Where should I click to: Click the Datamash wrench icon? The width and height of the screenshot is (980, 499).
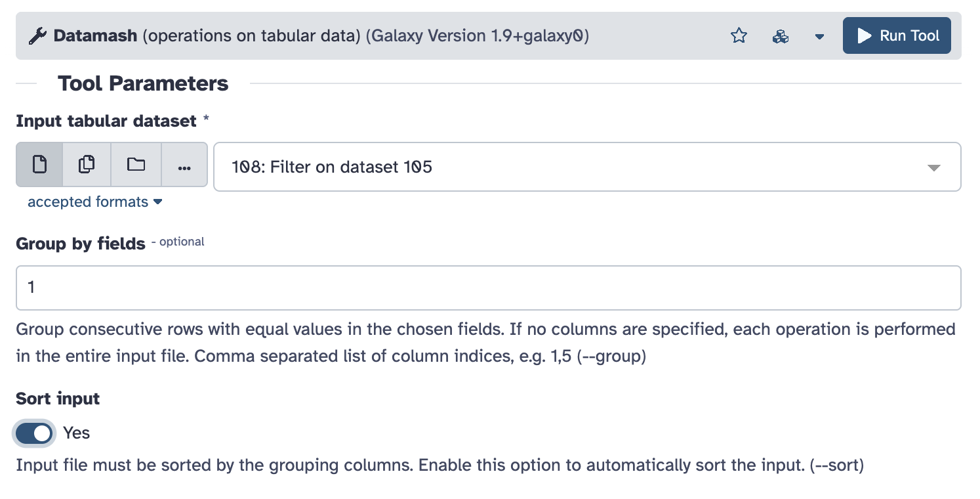[x=37, y=36]
